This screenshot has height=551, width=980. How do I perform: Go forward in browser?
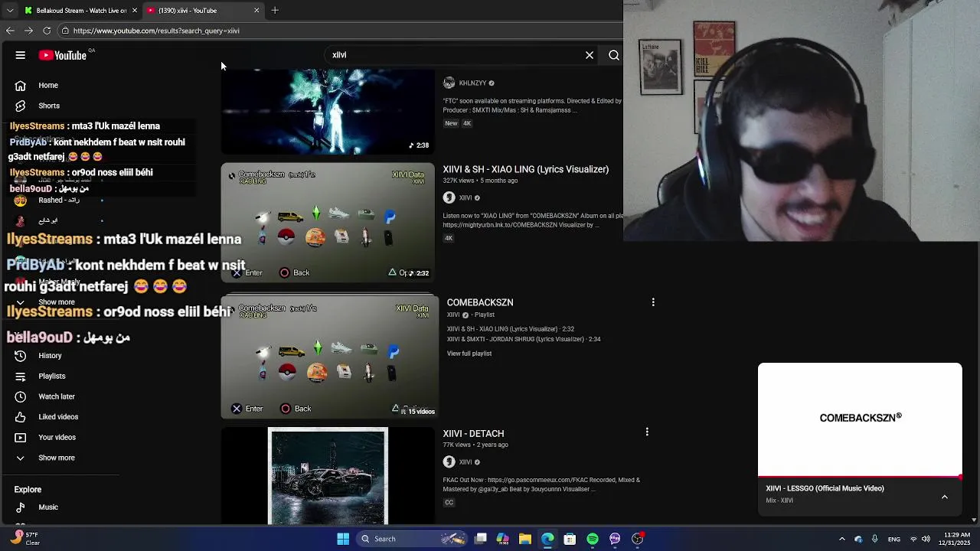click(28, 31)
